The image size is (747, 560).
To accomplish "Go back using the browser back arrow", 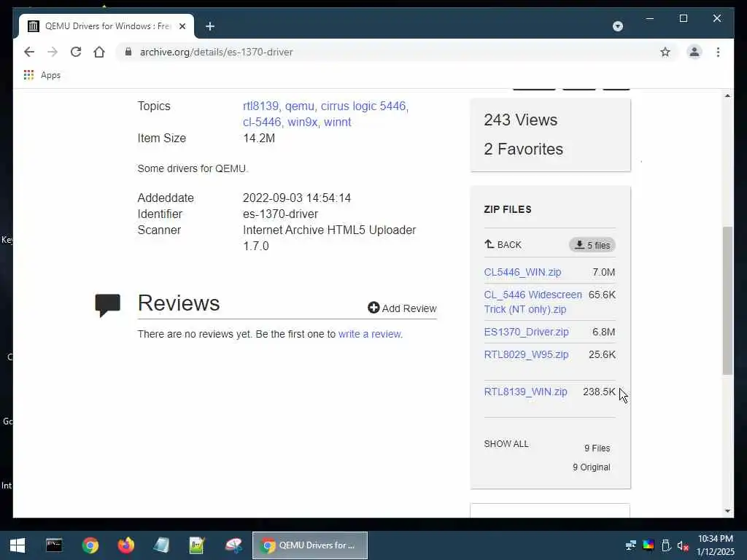I will point(29,52).
